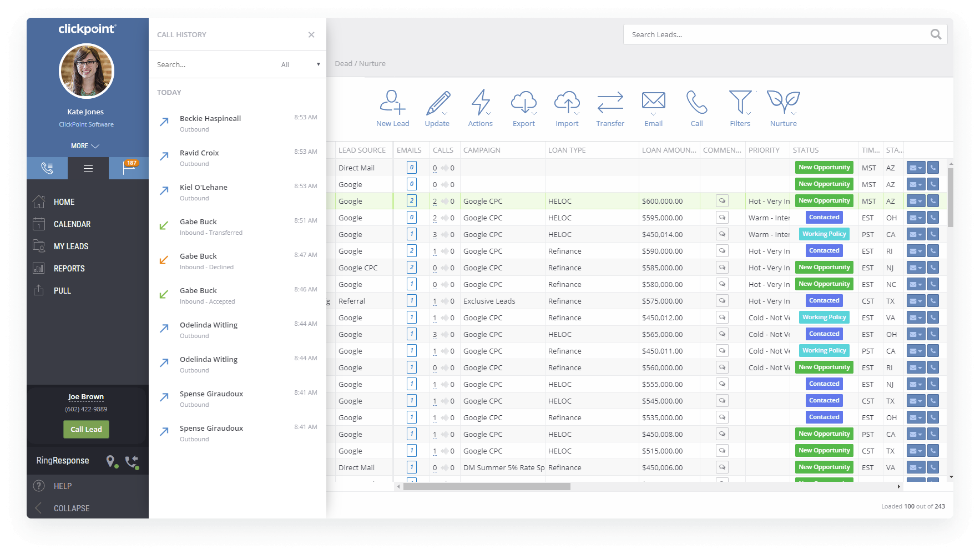Click Kate Jones profile photo
Image resolution: width=980 pixels, height=554 pixels.
point(87,71)
